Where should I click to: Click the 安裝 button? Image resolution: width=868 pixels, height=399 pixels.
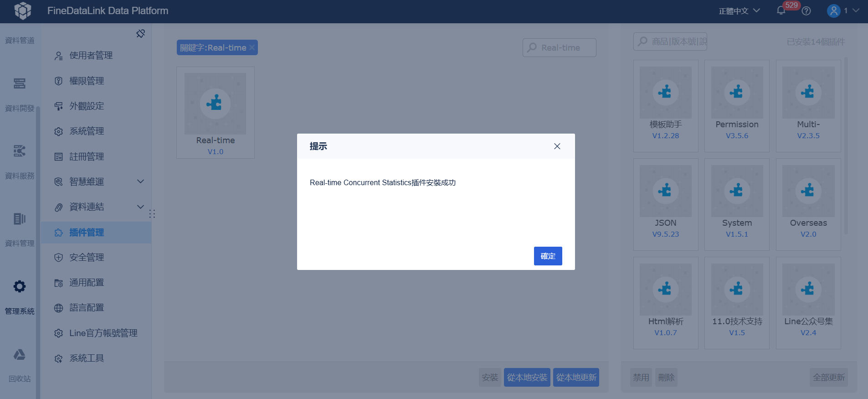pyautogui.click(x=490, y=378)
